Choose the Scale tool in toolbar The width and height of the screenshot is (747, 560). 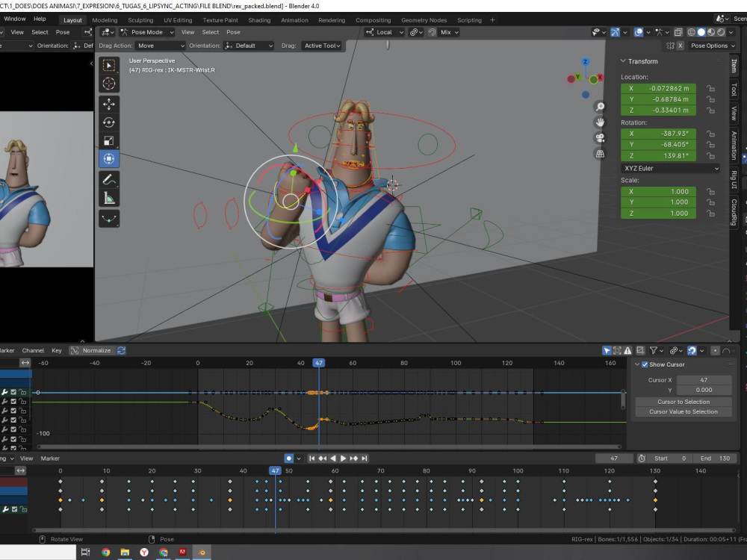click(x=109, y=140)
